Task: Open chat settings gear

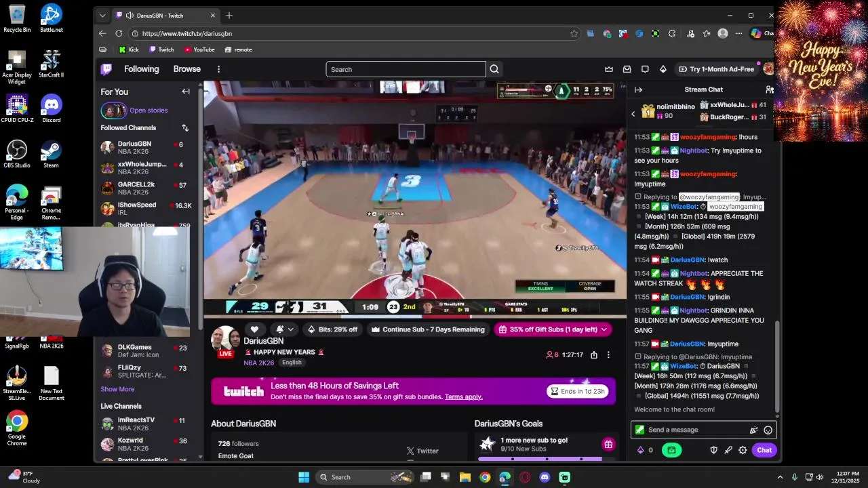Action: pos(743,450)
